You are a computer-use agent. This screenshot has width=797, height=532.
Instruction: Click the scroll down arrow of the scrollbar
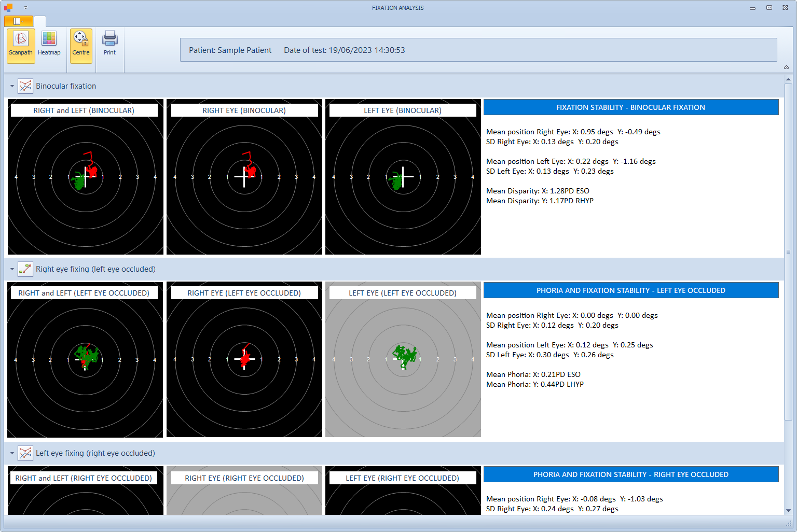point(788,510)
